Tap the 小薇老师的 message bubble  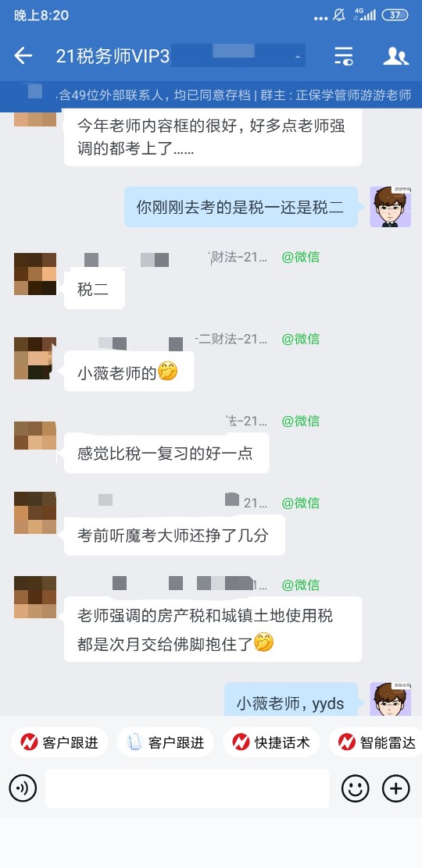coord(129,372)
